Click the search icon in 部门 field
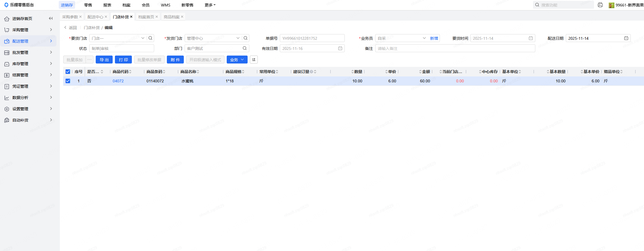644x251 pixels. click(x=244, y=48)
